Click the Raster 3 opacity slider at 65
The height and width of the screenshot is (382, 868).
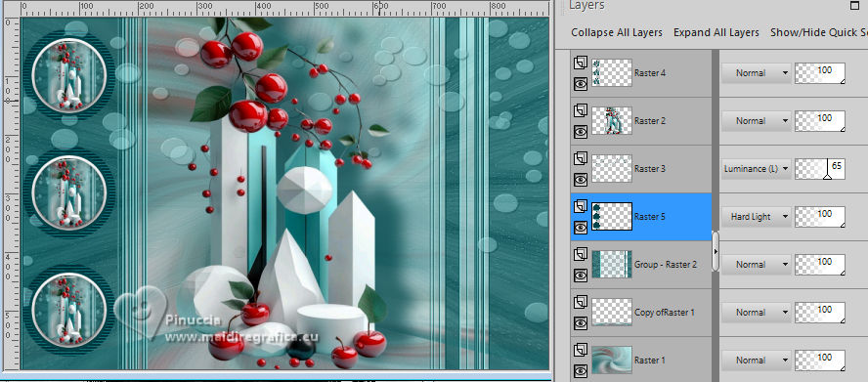point(820,169)
